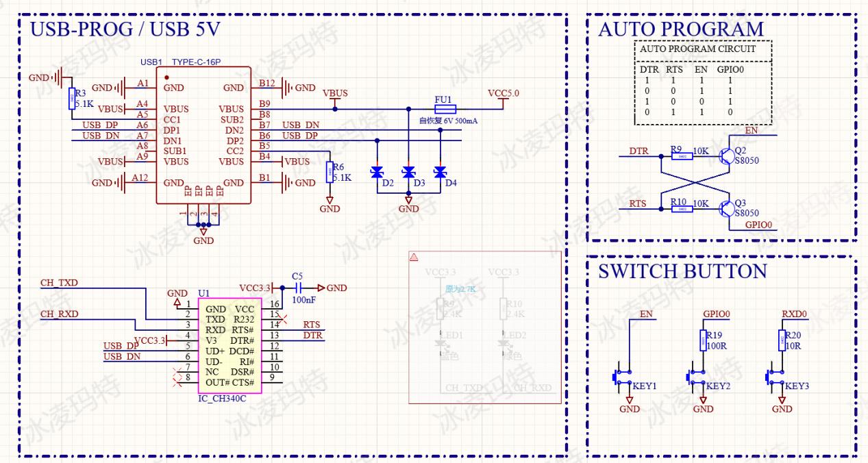Click the grayed-out LED2 symbol in masked area
The width and height of the screenshot is (868, 463).
click(x=504, y=345)
